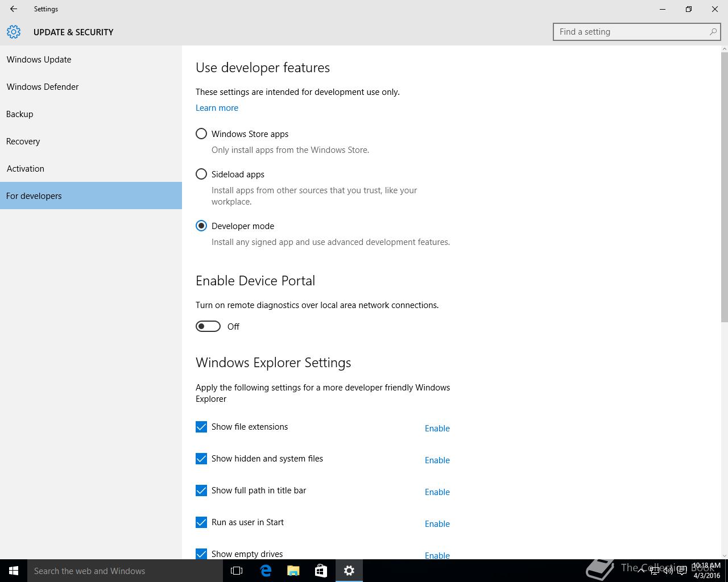Screen dimensions: 728x582
Task: Open File Explorer from the taskbar
Action: (x=293, y=571)
